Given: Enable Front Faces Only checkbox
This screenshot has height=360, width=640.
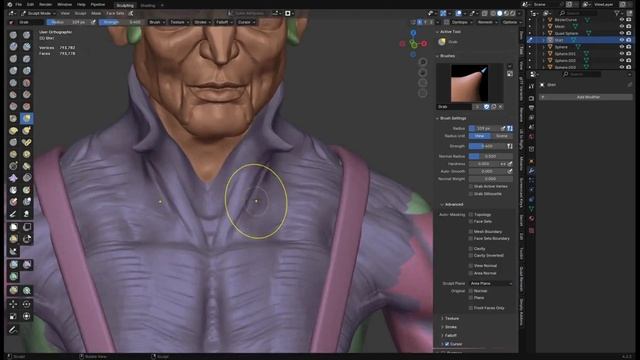Looking at the screenshot, I should click(471, 308).
